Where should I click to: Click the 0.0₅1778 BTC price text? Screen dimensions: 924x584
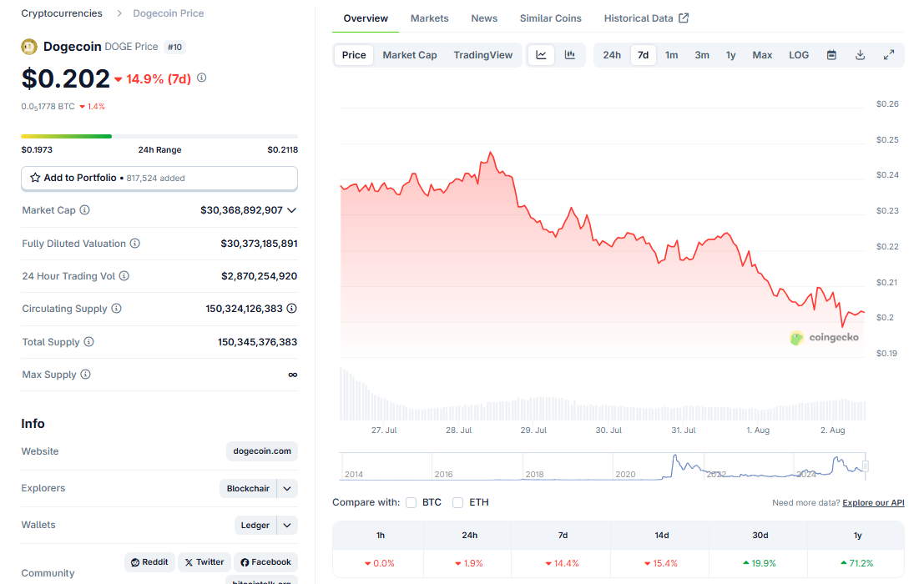coord(48,107)
